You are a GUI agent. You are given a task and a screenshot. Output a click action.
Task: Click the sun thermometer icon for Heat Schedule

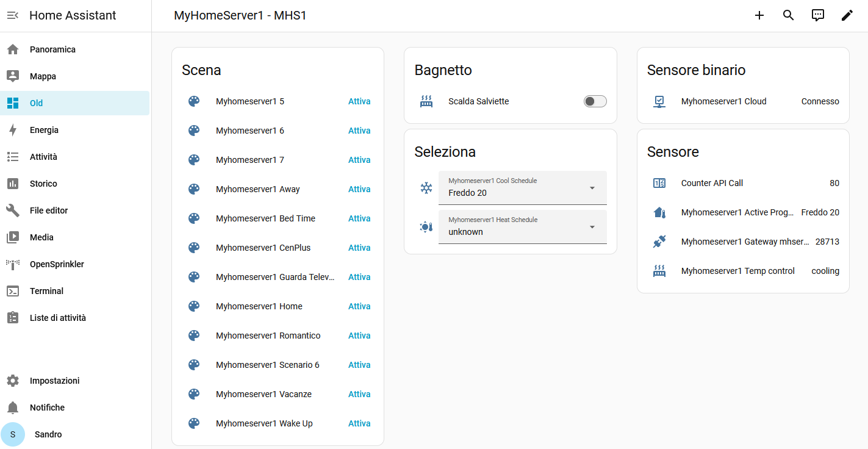(x=426, y=227)
